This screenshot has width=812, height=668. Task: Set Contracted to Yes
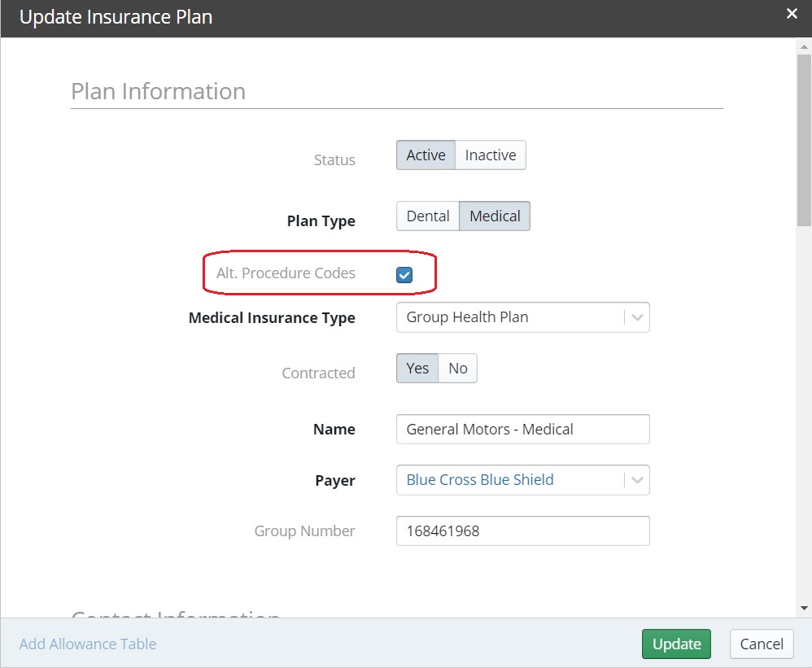(x=417, y=368)
